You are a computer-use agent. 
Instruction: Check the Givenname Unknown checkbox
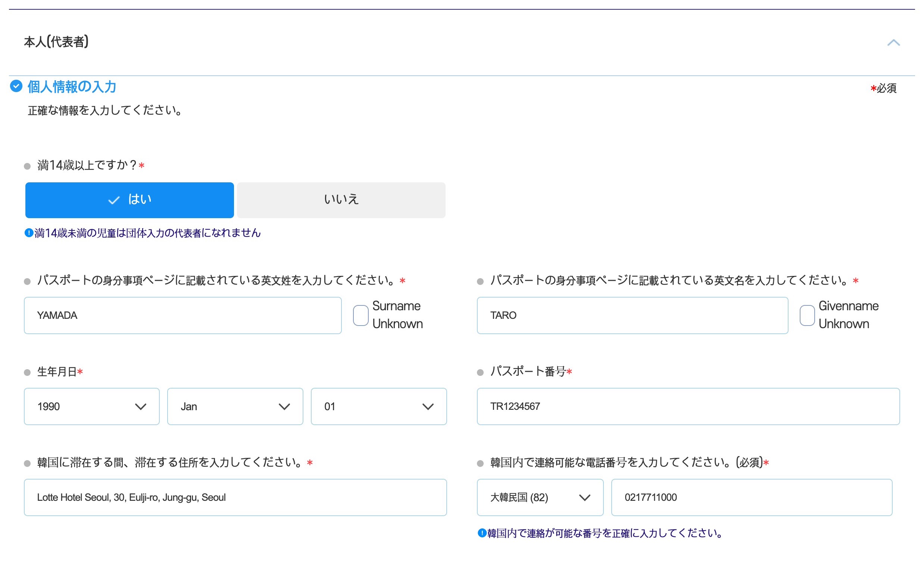806,315
